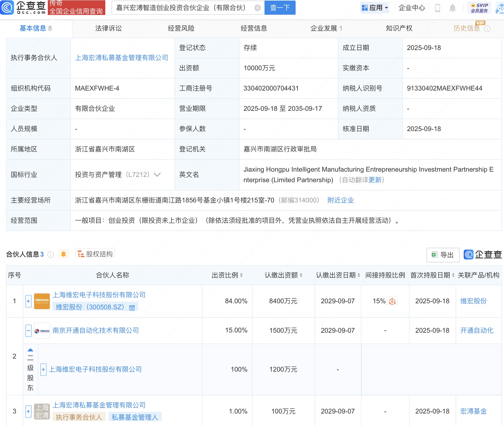
Task: Expand row 1 上海维宏电子科技 plus button
Action: tap(28, 301)
